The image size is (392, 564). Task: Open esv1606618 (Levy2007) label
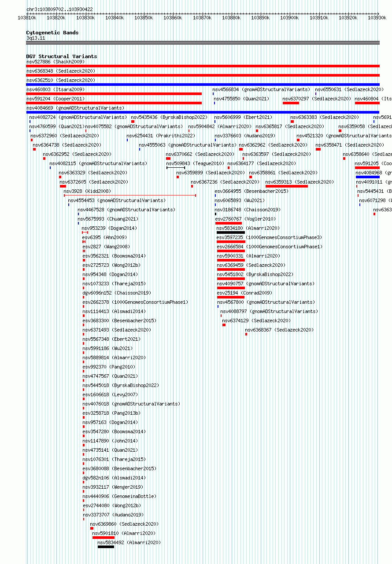(x=110, y=394)
